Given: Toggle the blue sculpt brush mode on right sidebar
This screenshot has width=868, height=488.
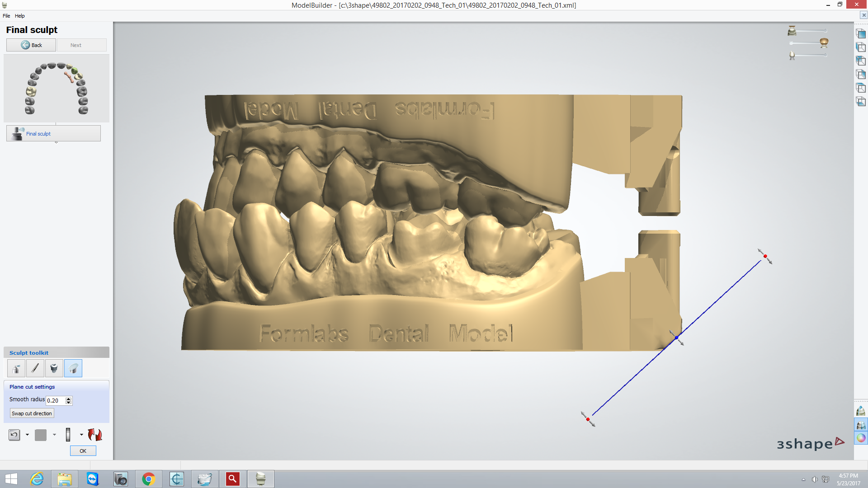Looking at the screenshot, I should pos(861,411).
